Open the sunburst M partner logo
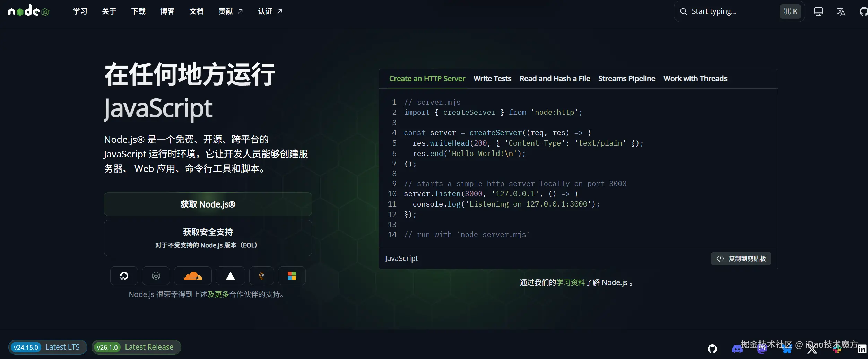 [262, 276]
